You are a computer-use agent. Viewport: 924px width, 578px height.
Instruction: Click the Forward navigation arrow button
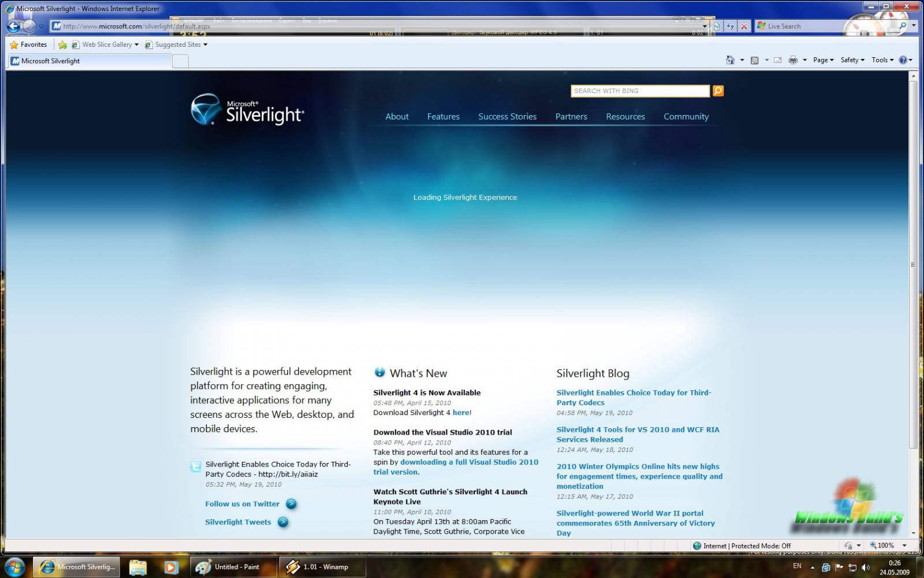point(29,26)
